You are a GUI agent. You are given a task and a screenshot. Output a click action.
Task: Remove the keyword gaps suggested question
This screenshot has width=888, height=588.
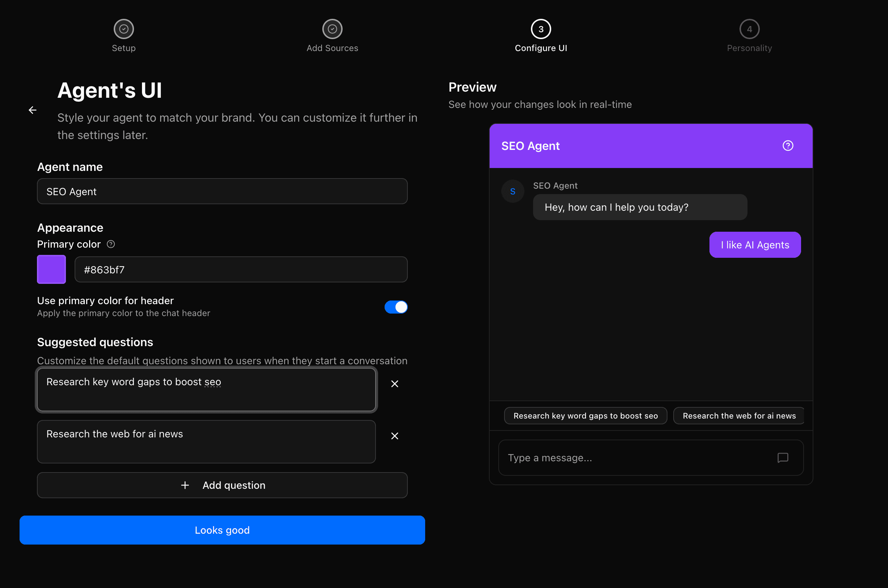click(x=394, y=384)
